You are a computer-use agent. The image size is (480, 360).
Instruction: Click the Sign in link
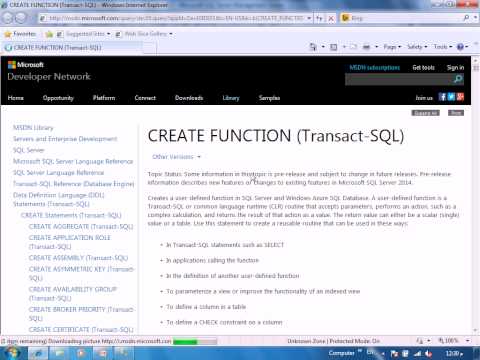(455, 68)
